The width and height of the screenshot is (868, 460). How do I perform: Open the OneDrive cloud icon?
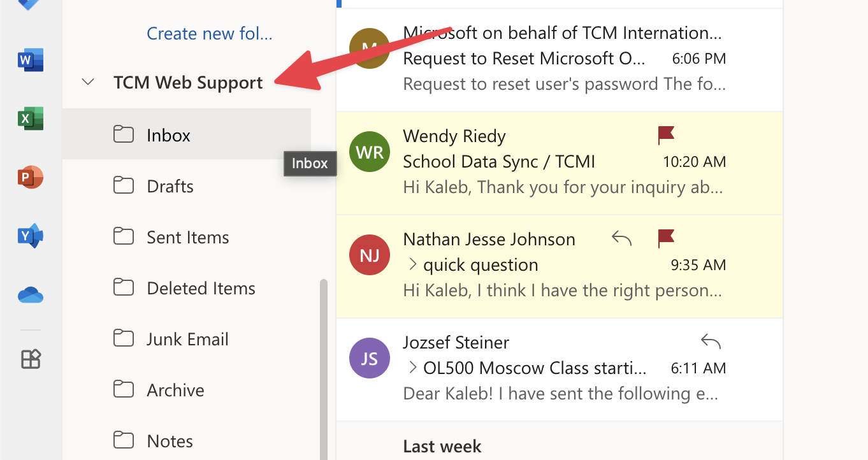point(31,295)
